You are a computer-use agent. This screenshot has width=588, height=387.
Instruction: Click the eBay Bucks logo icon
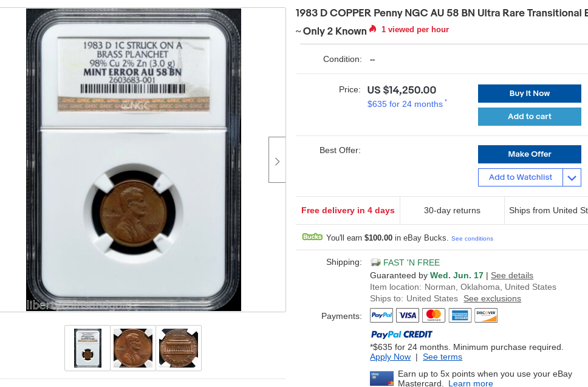pos(312,236)
